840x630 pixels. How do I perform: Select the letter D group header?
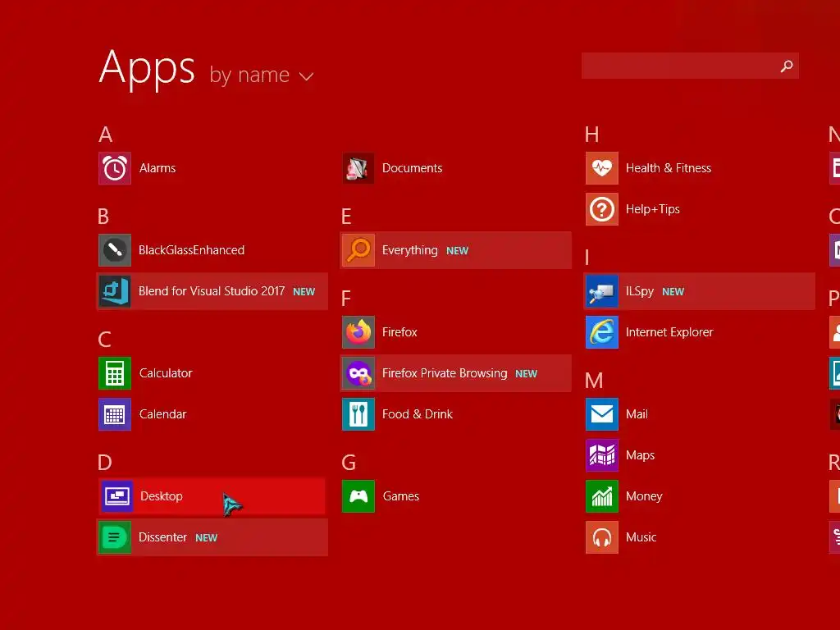coord(105,463)
